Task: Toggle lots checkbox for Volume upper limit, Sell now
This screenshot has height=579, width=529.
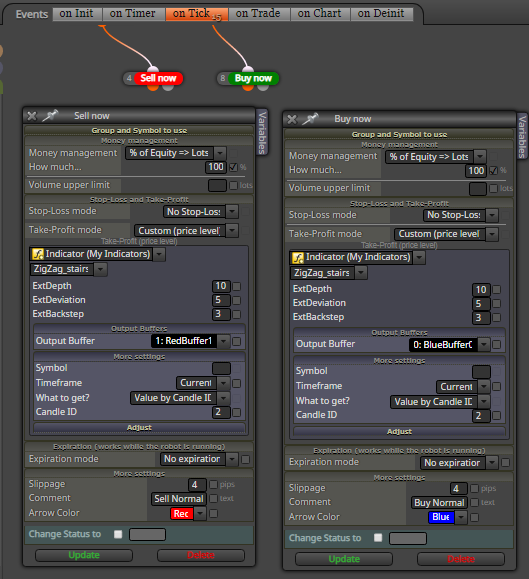Action: [233, 185]
